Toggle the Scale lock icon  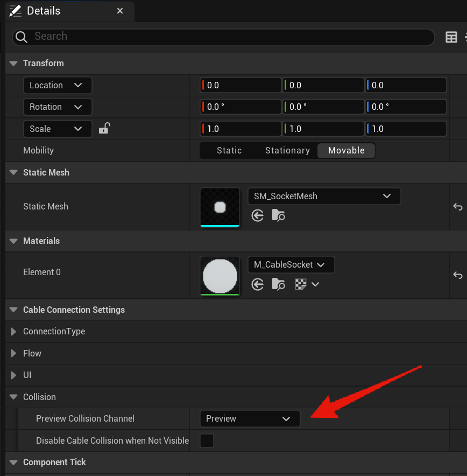click(x=104, y=129)
